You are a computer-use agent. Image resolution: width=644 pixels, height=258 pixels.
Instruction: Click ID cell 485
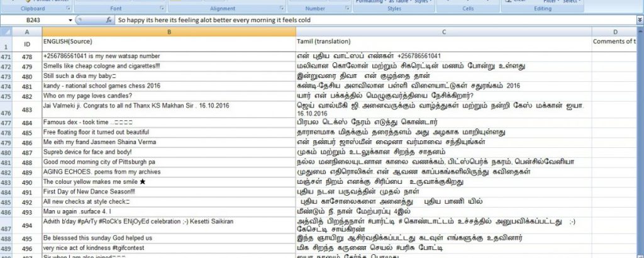click(27, 132)
